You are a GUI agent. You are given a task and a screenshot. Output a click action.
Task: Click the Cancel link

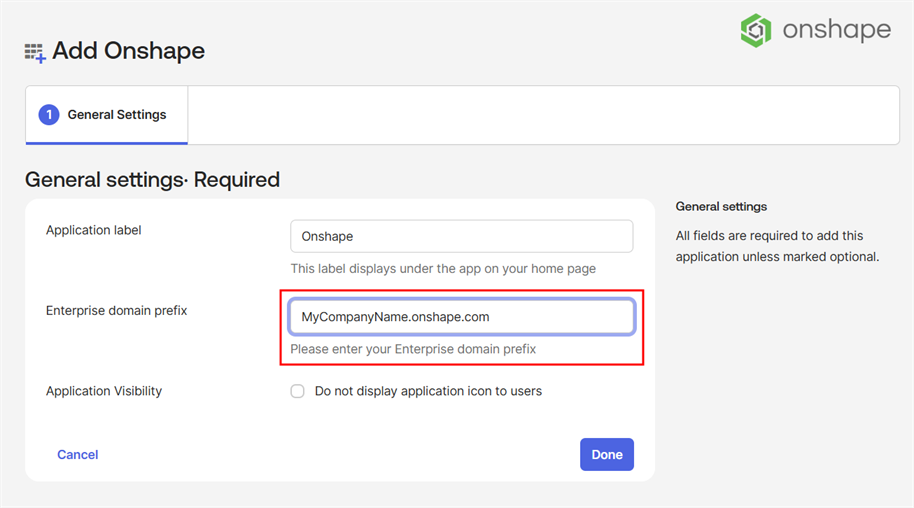tap(77, 454)
